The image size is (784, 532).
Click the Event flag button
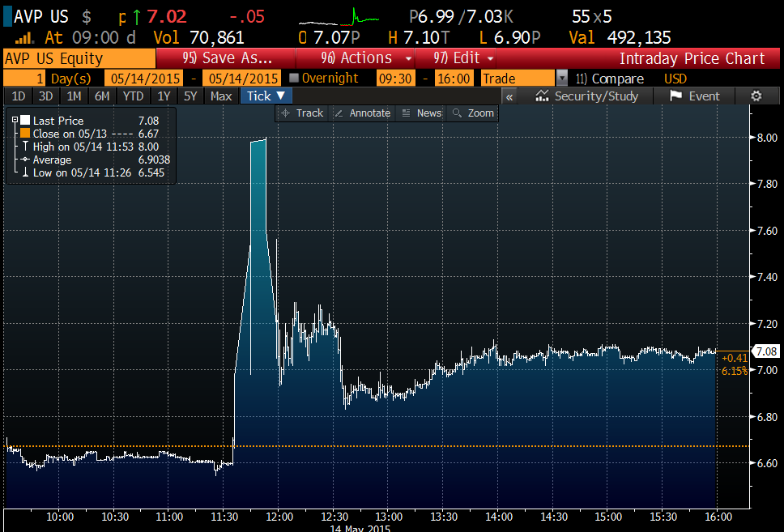[694, 96]
